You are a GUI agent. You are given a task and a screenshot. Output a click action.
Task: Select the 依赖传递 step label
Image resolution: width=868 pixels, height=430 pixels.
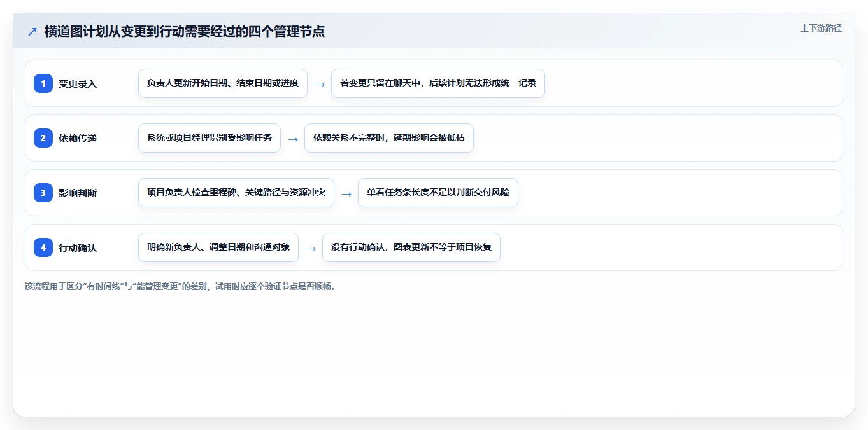78,138
